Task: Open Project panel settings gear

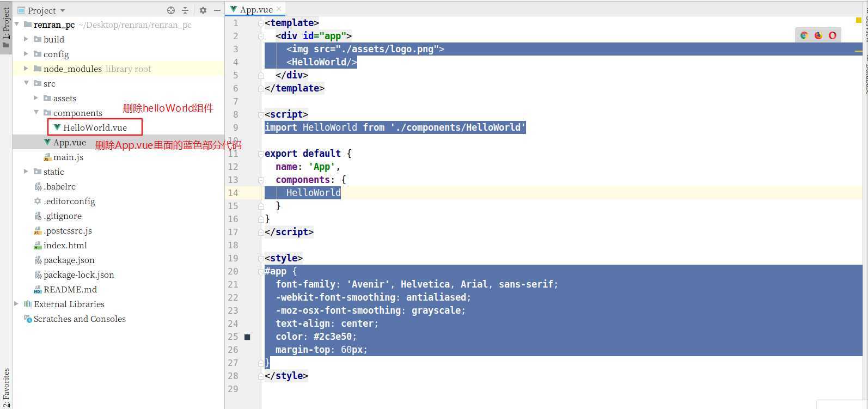Action: click(x=203, y=10)
